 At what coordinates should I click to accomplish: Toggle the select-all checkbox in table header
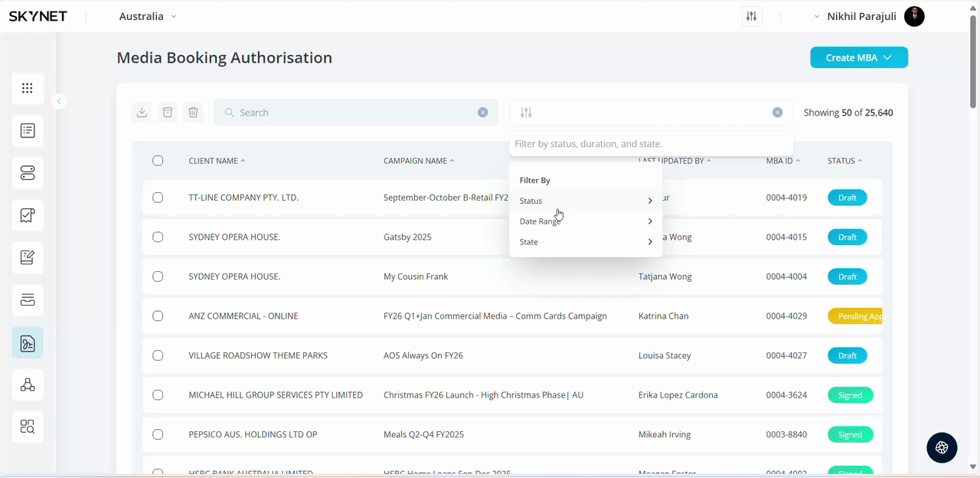tap(158, 161)
